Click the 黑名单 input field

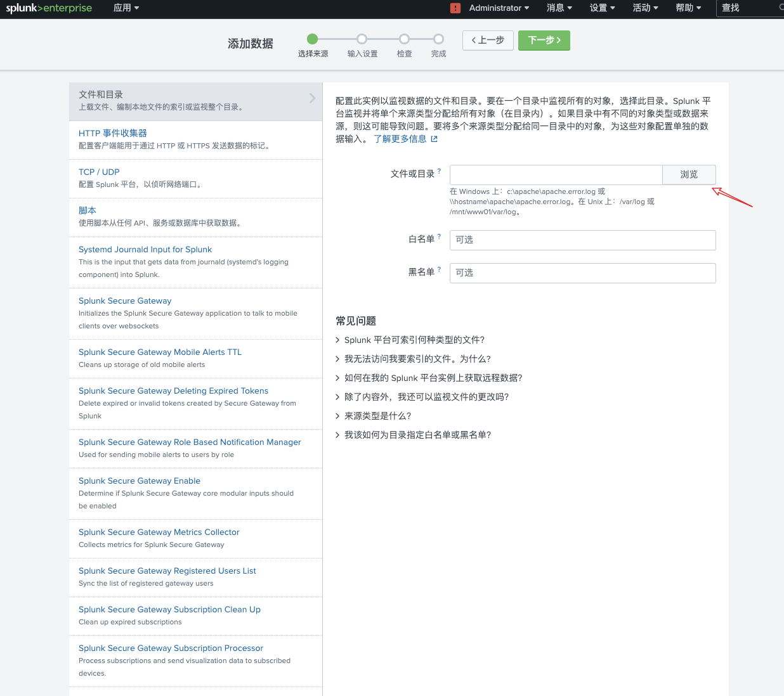tap(582, 273)
